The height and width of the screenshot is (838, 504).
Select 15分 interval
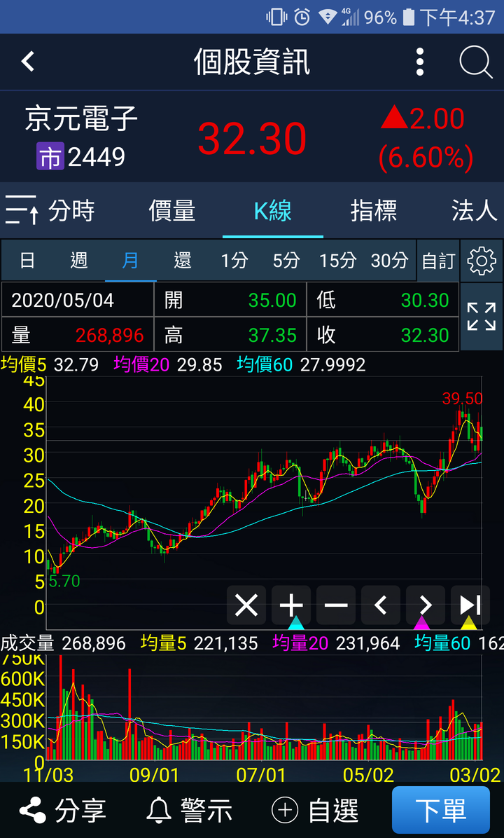click(337, 260)
